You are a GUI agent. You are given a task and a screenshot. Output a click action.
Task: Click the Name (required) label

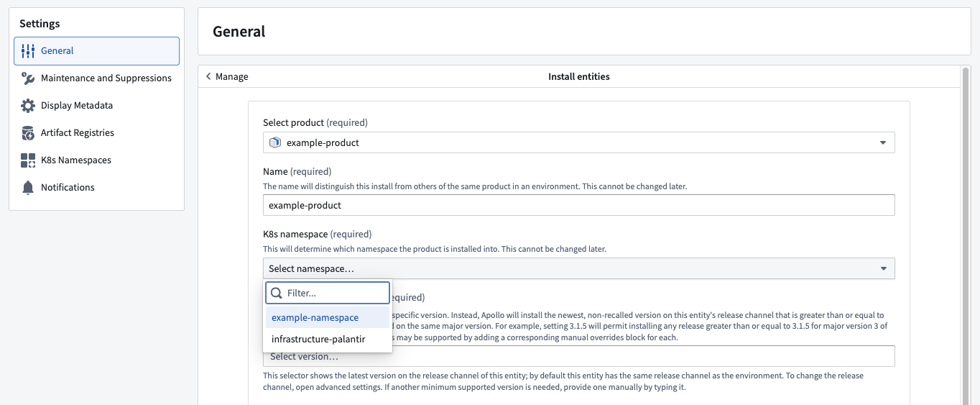pos(297,171)
